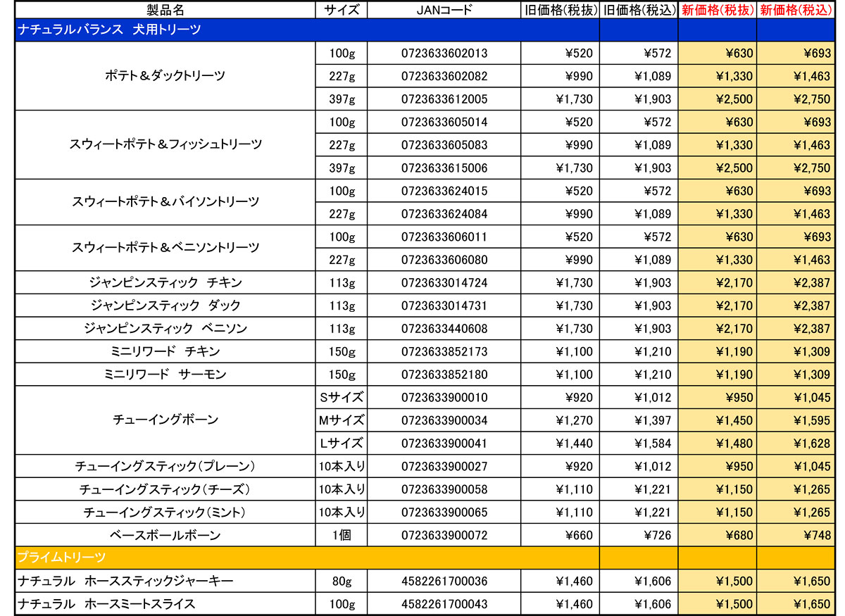Viewport: 845px width, 616px height.
Task: Click JAN code 0723633014724
Action: pos(444,283)
